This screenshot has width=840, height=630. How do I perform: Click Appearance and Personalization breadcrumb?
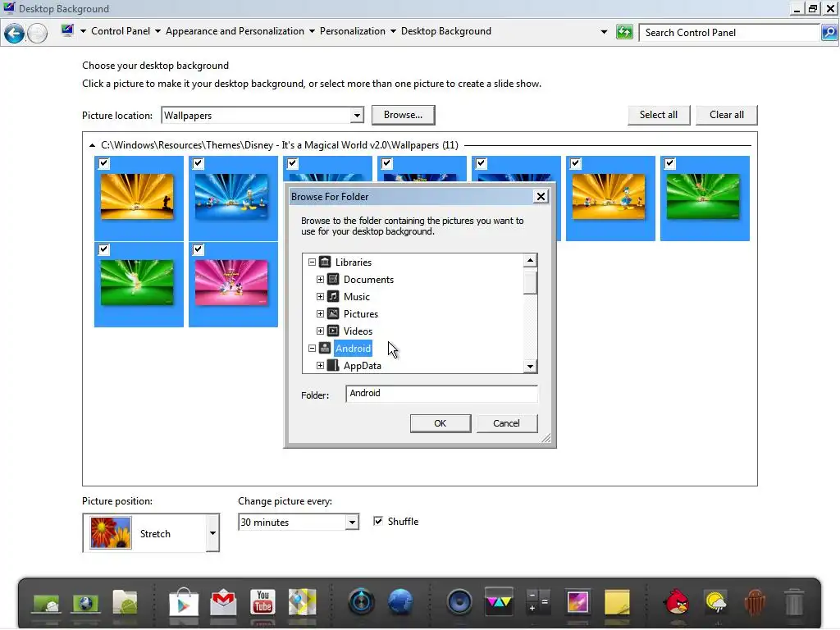coord(235,31)
